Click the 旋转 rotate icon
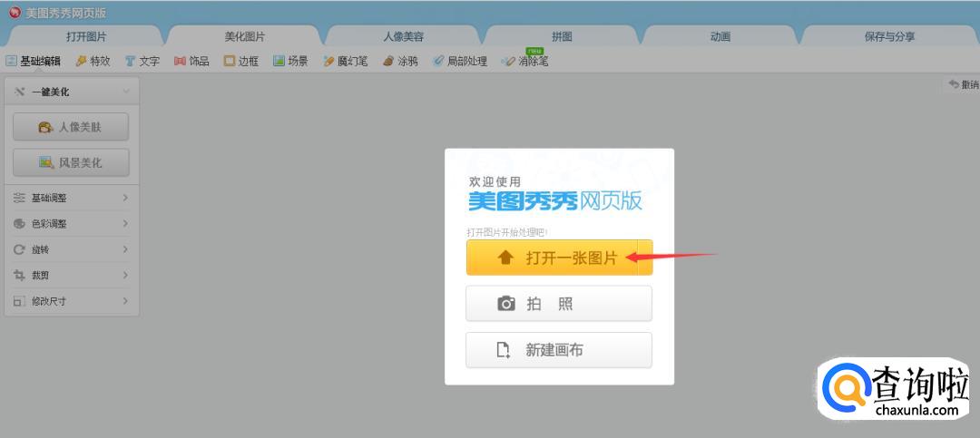The height and width of the screenshot is (438, 980). pos(19,249)
